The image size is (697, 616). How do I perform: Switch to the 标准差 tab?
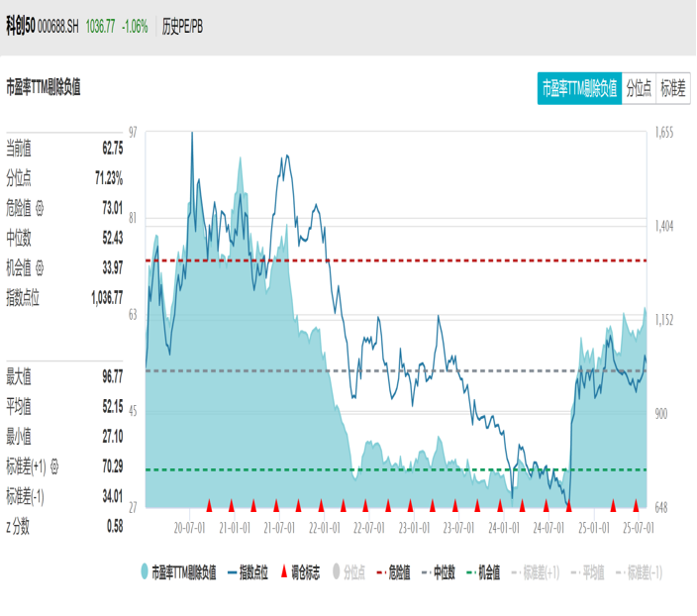(x=673, y=88)
